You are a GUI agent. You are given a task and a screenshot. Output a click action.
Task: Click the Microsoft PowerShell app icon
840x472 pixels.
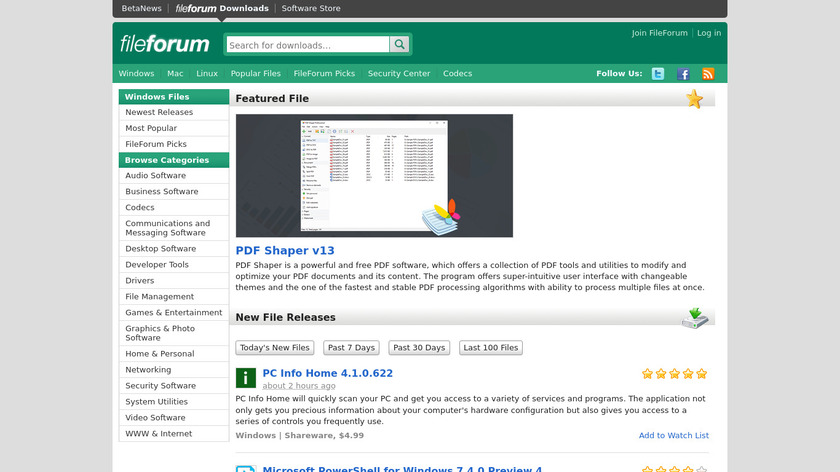[246, 469]
